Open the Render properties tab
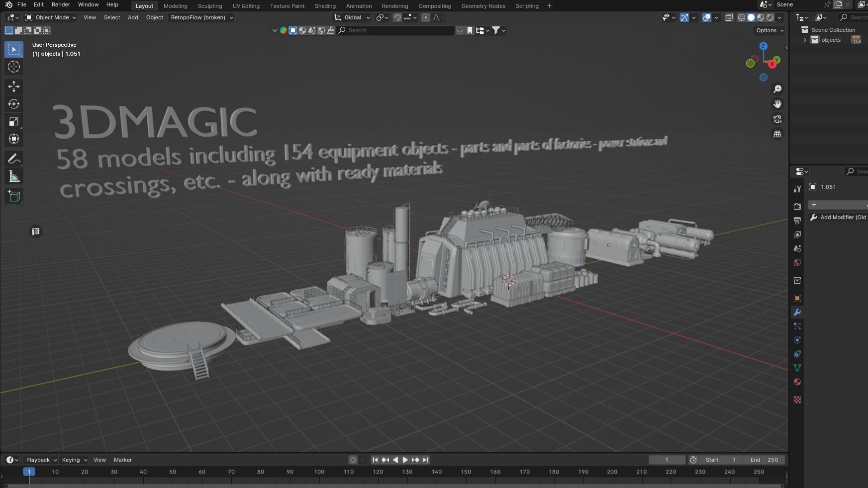The height and width of the screenshot is (488, 868). pos(797,206)
